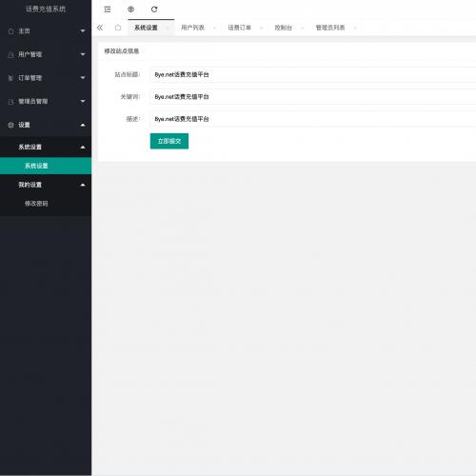Open the home icon tab
Image resolution: width=476 pixels, height=476 pixels.
tap(118, 28)
